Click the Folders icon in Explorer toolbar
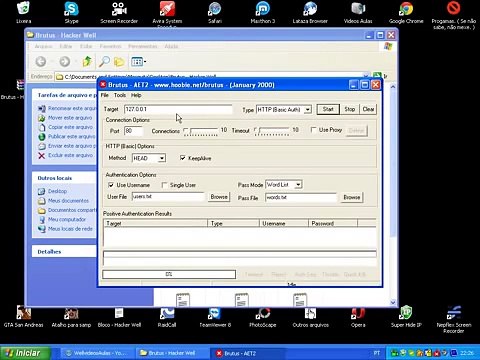 click(x=119, y=62)
